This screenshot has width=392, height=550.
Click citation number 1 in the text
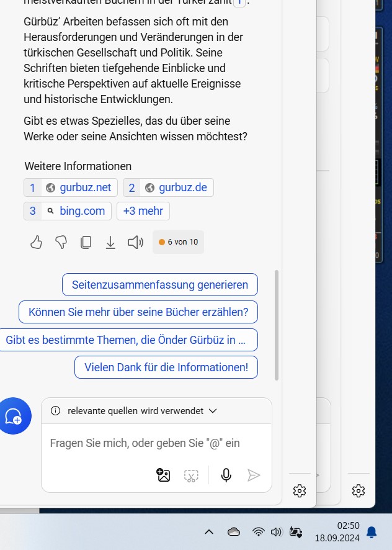pos(239,2)
